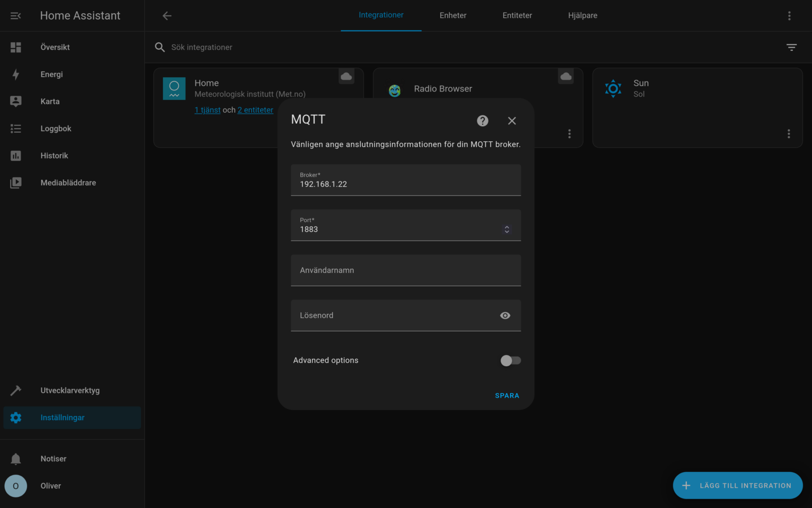Select the Mediabläddrare icon
Image resolution: width=812 pixels, height=508 pixels.
pos(16,182)
